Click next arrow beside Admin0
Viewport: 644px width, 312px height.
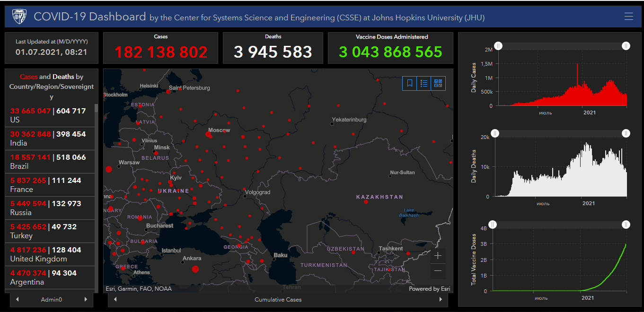pyautogui.click(x=86, y=299)
